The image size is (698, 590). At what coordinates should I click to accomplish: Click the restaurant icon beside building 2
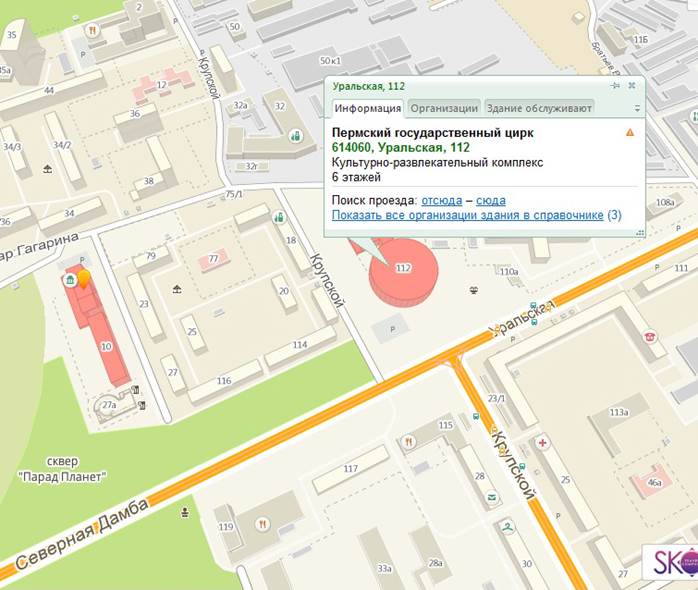click(x=92, y=30)
